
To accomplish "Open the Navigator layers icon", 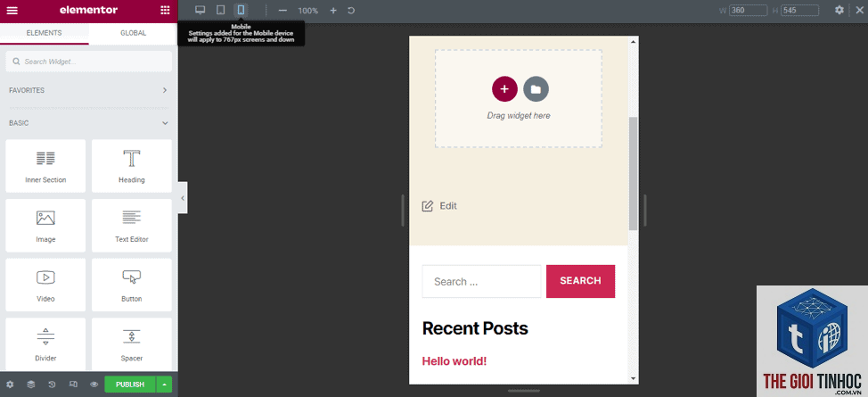I will coord(31,385).
